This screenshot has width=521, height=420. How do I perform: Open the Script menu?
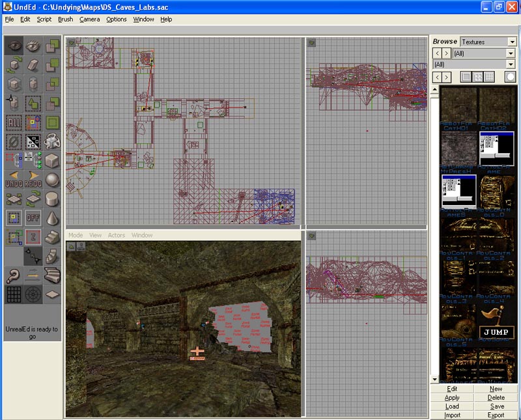click(44, 20)
